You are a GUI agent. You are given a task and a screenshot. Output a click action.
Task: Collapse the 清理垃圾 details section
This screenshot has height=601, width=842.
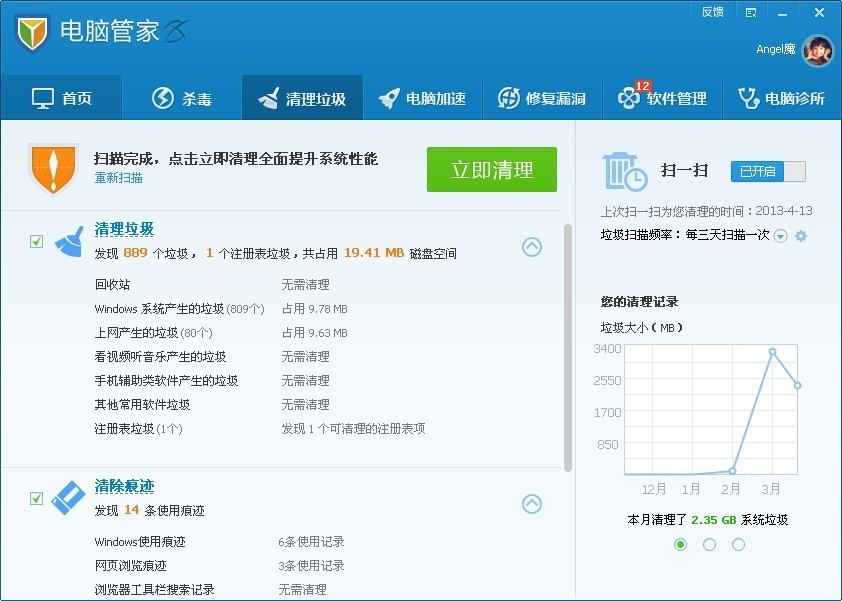[532, 247]
